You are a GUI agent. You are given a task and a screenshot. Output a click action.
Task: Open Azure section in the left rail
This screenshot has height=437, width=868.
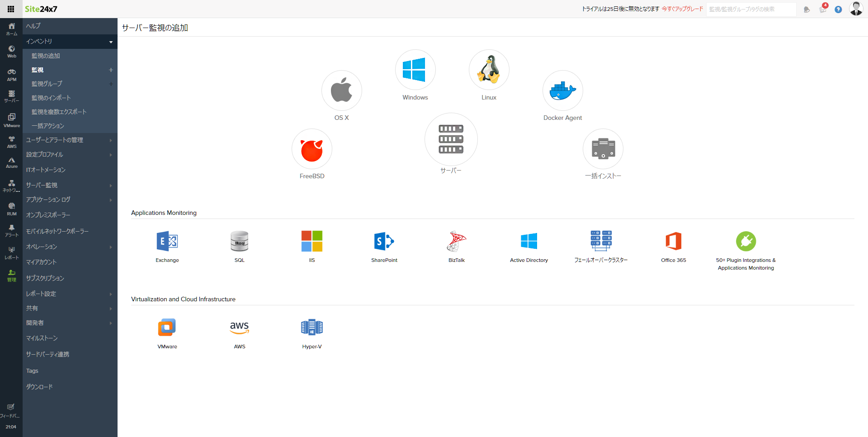(11, 163)
